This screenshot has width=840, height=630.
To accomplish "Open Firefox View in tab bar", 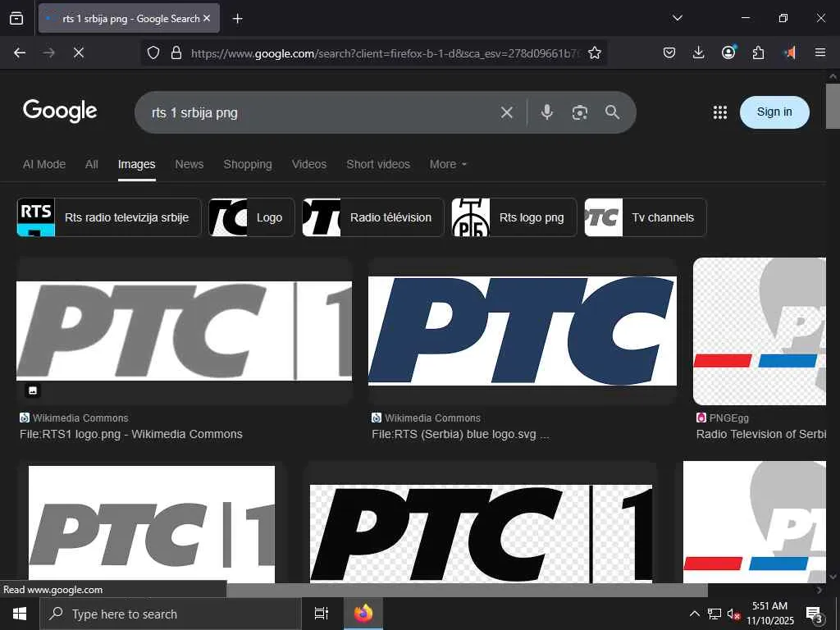I will tap(16, 18).
